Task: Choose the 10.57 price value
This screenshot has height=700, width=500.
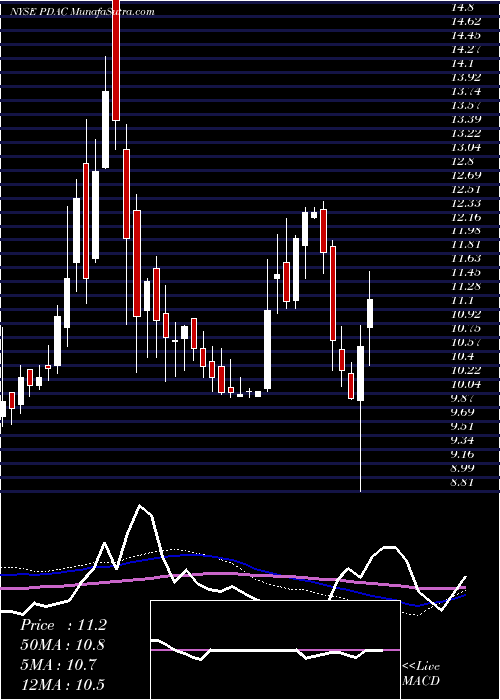Action: pos(466,342)
